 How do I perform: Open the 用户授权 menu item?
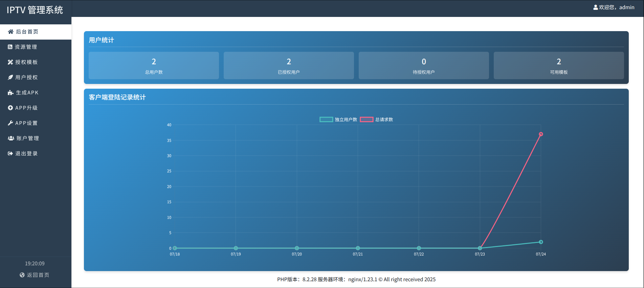pyautogui.click(x=26, y=77)
